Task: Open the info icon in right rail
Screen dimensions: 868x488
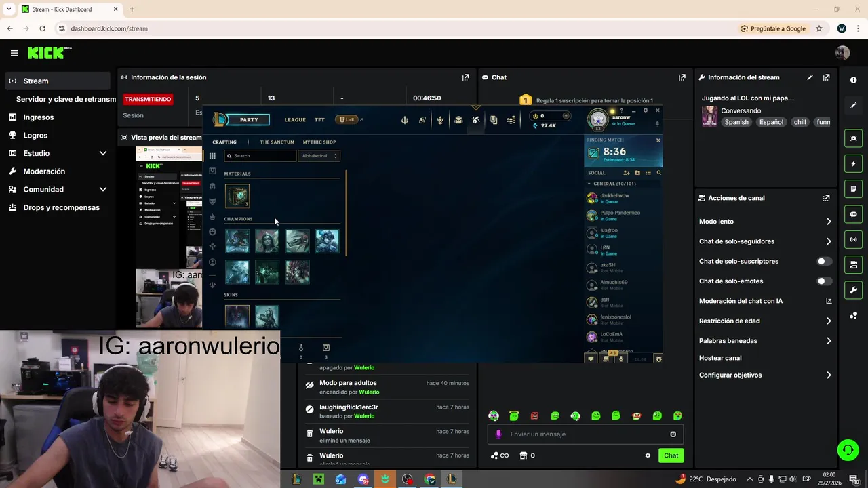Action: (853, 80)
